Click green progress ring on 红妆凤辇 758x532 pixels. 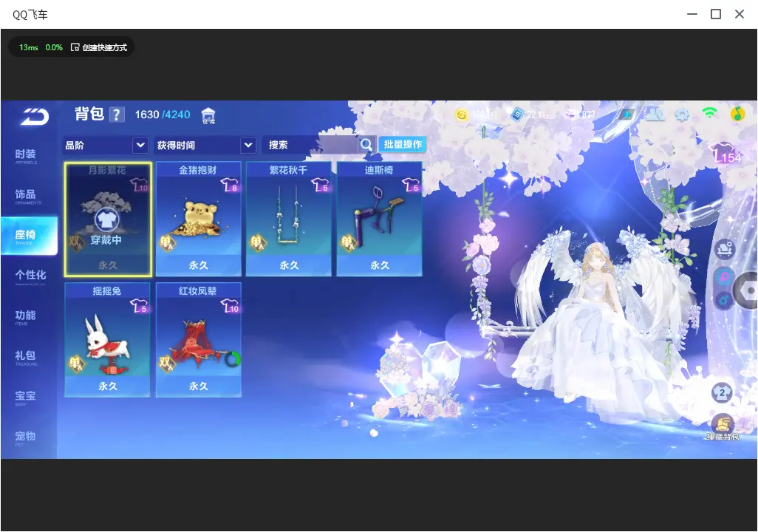233,359
